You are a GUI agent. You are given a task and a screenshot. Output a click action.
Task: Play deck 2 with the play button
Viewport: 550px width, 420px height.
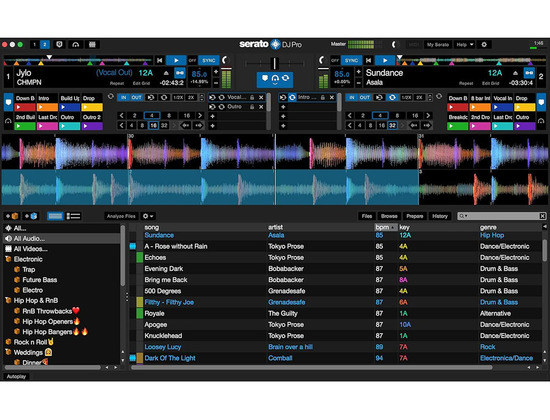pos(385,60)
